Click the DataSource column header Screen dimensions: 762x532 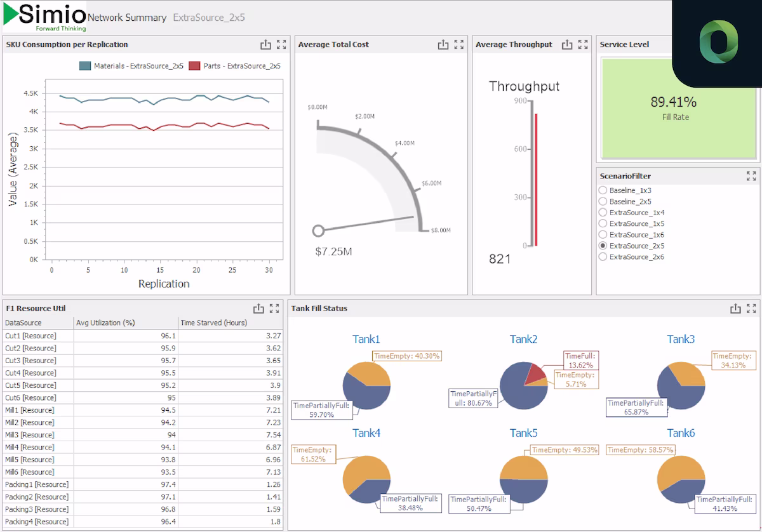[37, 323]
